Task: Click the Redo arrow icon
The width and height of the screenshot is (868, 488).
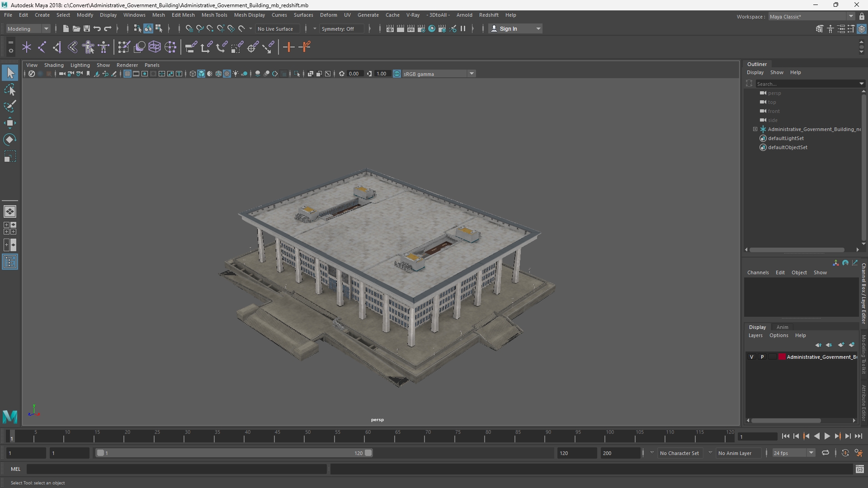Action: click(108, 28)
